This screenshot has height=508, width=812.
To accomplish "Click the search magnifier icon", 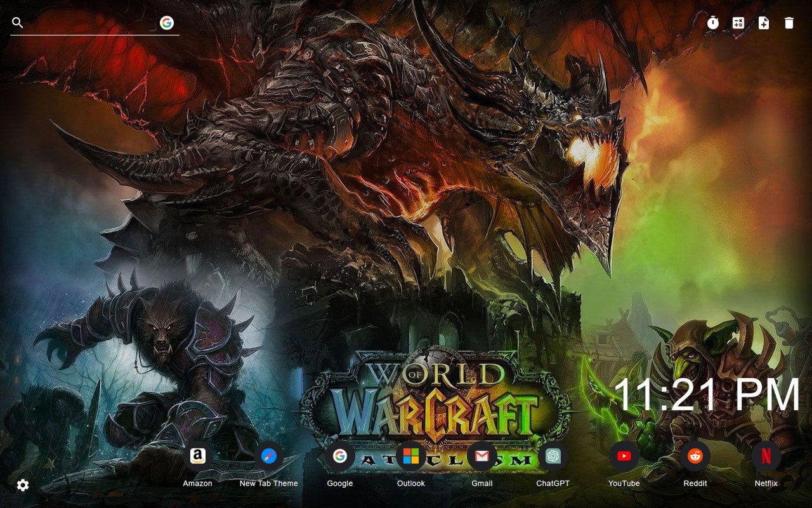I will (x=17, y=22).
